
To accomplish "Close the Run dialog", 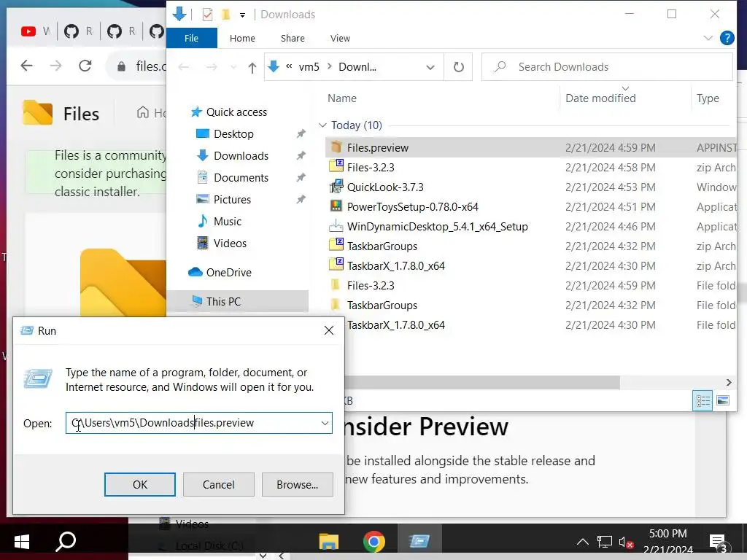I will (x=329, y=330).
